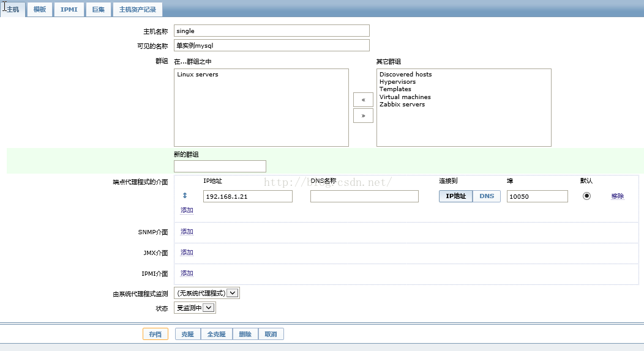Image resolution: width=644 pixels, height=351 pixels.
Task: Click 添加 under agent interface
Action: tap(187, 210)
